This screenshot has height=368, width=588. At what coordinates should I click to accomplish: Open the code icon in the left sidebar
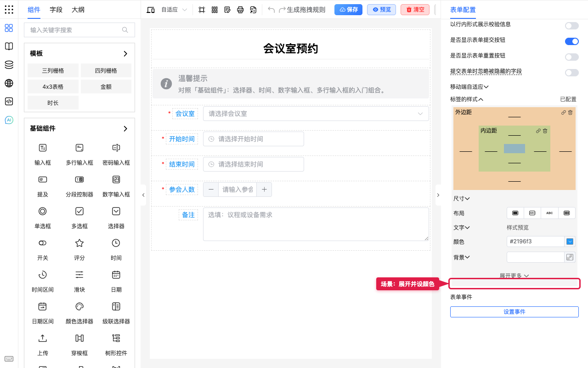[9, 102]
